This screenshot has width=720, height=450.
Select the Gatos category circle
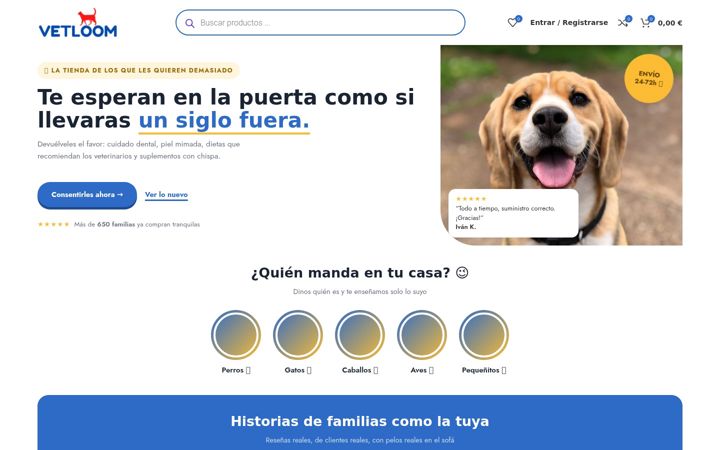click(x=298, y=335)
